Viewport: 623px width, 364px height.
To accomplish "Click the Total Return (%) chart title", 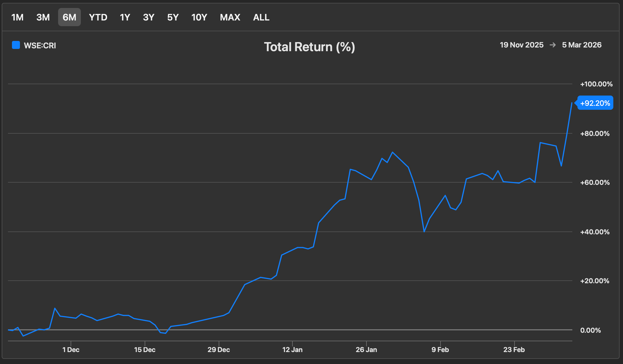I will point(309,47).
